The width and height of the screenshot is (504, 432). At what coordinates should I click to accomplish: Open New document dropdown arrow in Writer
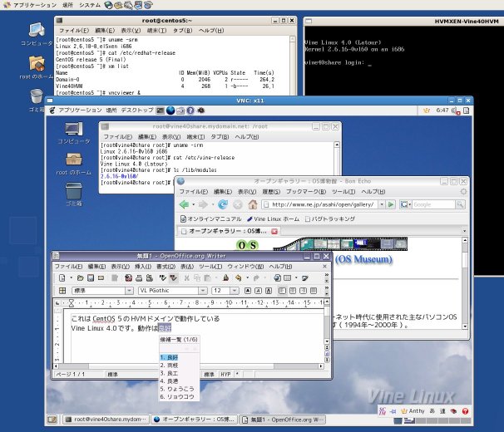(71, 277)
